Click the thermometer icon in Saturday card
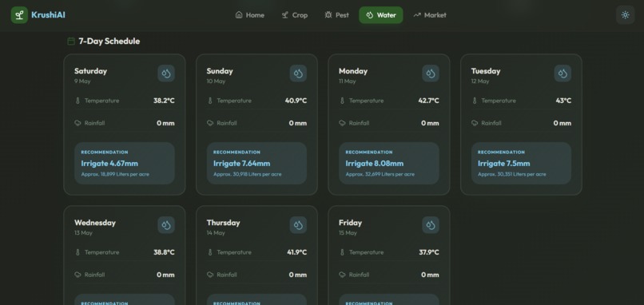Screen dimensions: 644x305 coord(78,101)
